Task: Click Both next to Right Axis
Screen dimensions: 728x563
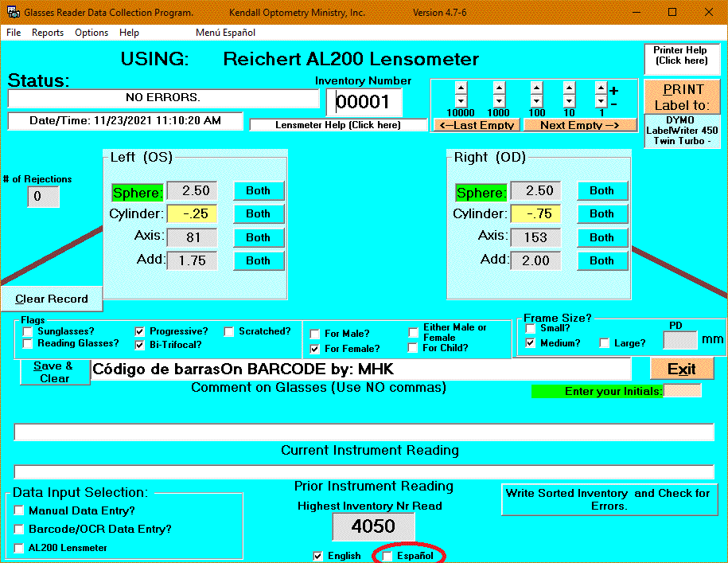Action: coord(601,238)
